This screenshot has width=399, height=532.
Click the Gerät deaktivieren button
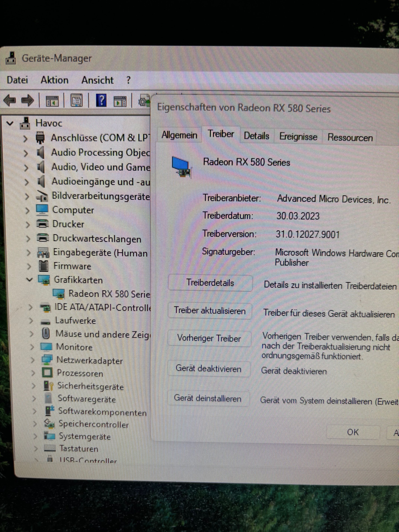coord(208,369)
